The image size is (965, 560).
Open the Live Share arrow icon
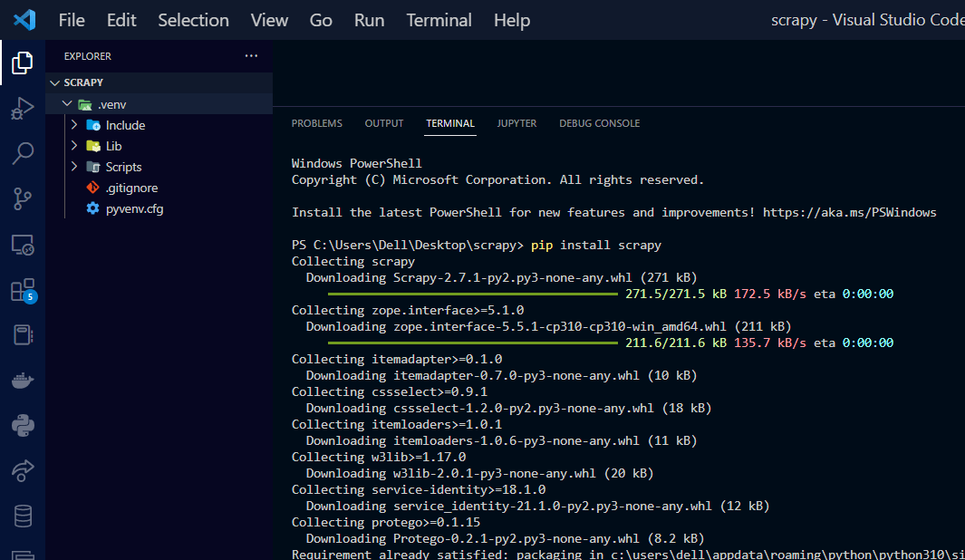click(23, 471)
